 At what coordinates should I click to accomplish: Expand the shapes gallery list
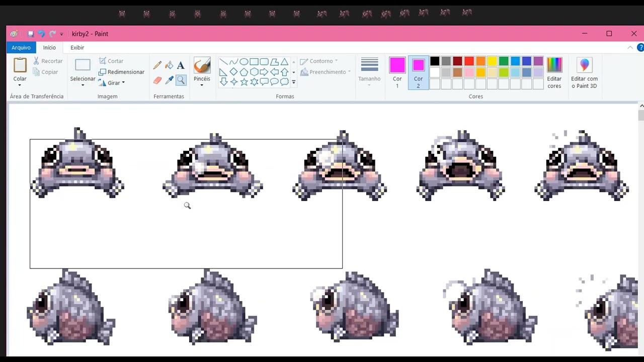(293, 82)
